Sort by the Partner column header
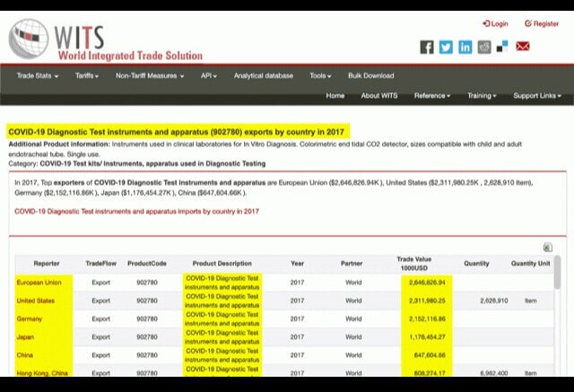The image size is (574, 392). pos(352,264)
